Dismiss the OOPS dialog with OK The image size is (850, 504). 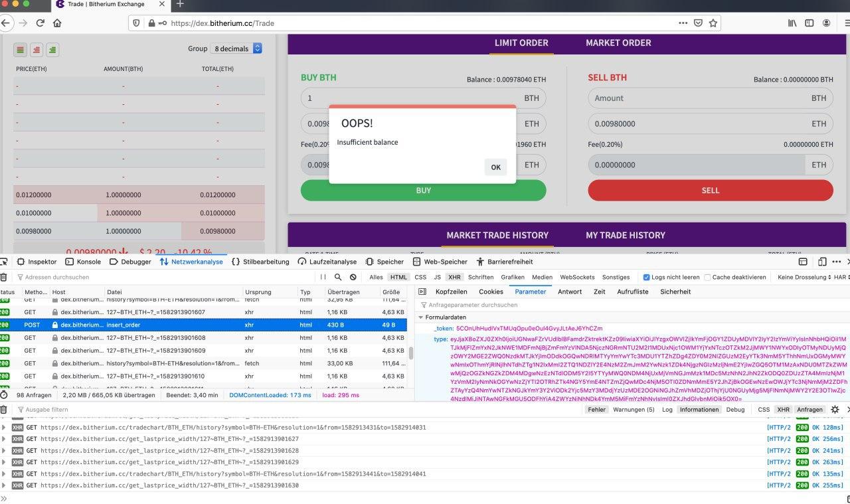point(496,167)
